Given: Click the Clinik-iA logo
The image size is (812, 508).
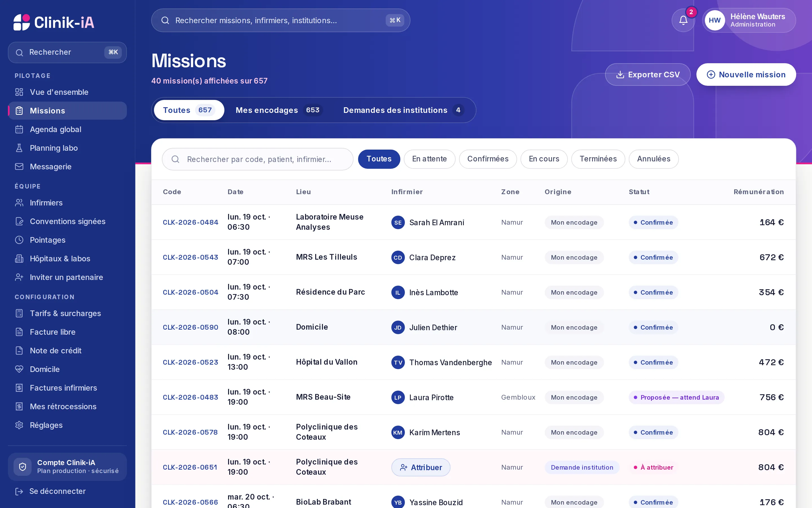Looking at the screenshot, I should point(54,22).
